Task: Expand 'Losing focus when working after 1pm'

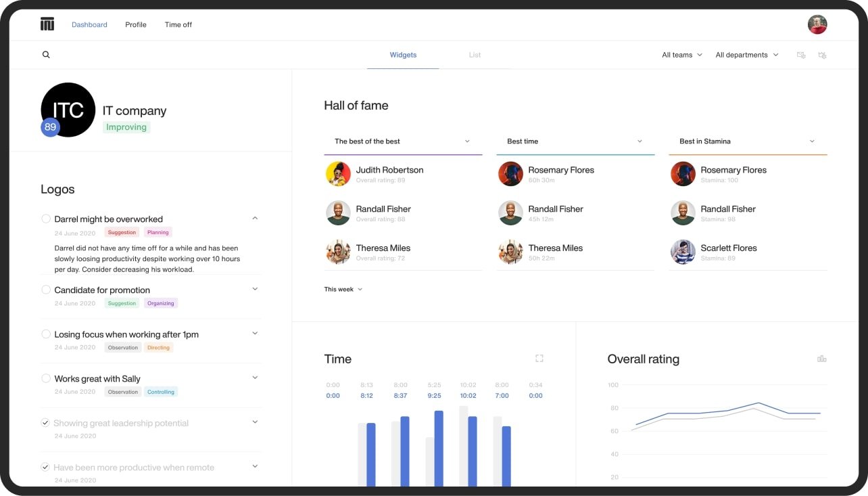Action: [x=255, y=333]
